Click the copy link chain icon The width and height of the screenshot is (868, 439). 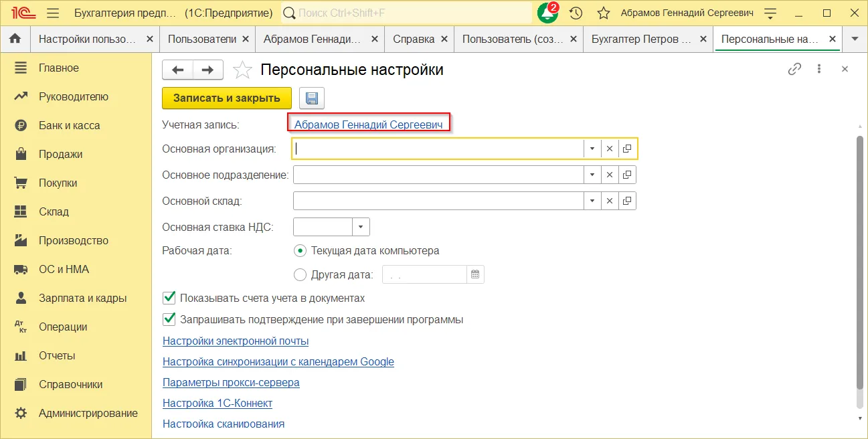[x=794, y=69]
